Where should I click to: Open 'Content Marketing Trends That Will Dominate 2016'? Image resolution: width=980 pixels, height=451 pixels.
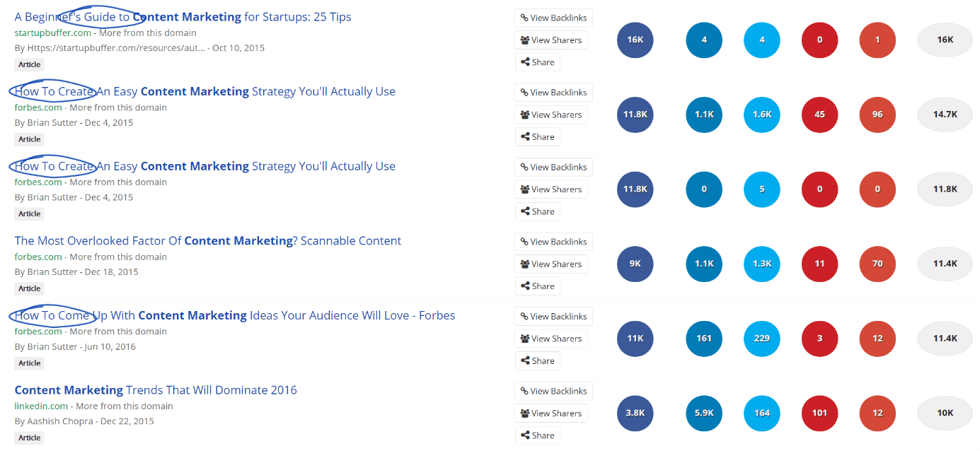[x=156, y=390]
